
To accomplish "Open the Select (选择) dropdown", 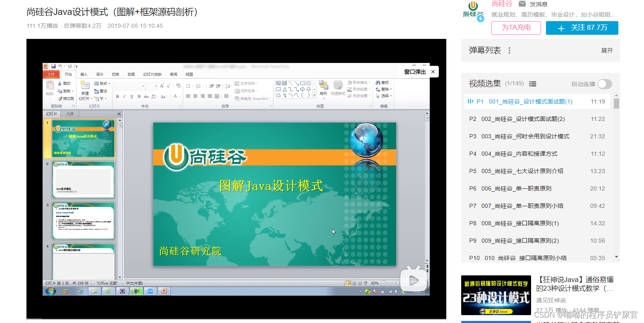I will pyautogui.click(x=383, y=96).
